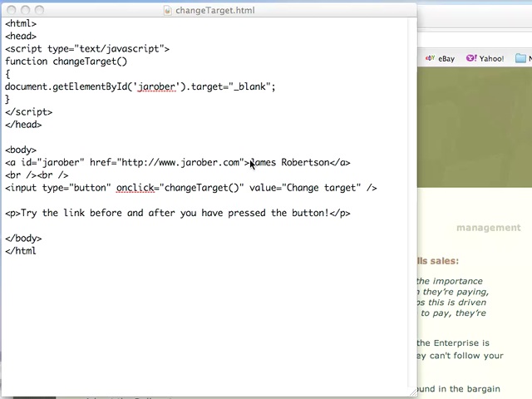Click the '<script type="text/javascript">' line

(x=87, y=49)
